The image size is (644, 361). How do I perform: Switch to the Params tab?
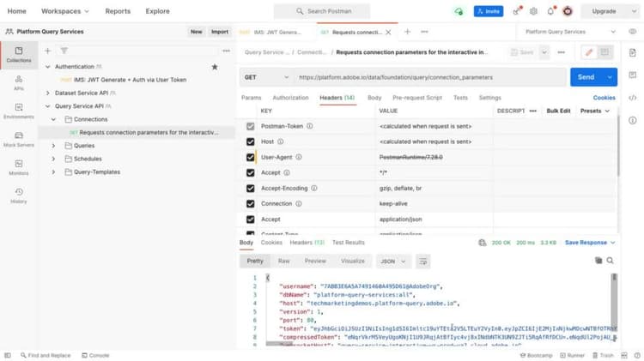(251, 98)
